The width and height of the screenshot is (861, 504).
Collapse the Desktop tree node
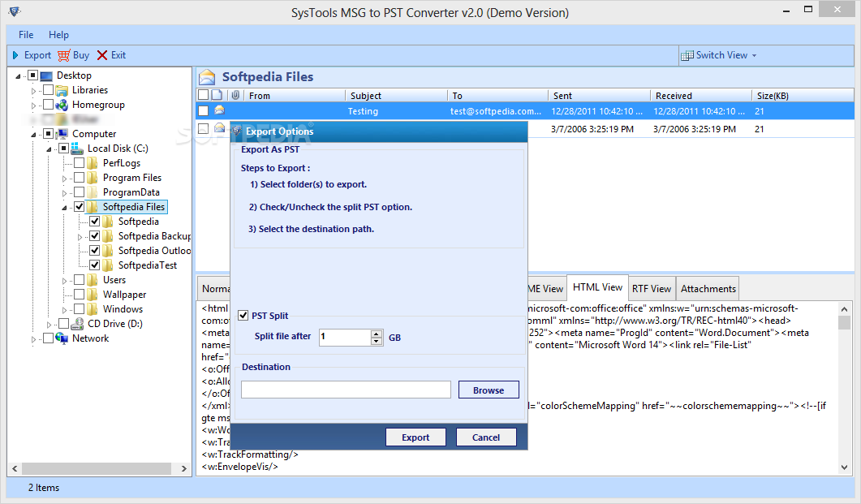(x=18, y=75)
